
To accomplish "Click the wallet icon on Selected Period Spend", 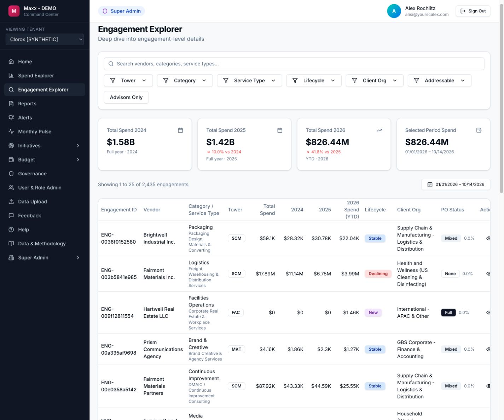I will (x=479, y=130).
